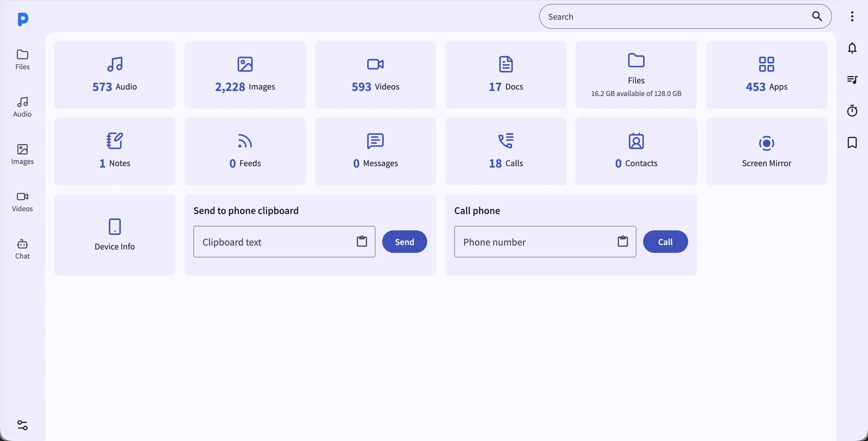Click paste icon in Phone number field
The width and height of the screenshot is (868, 441).
pos(623,241)
